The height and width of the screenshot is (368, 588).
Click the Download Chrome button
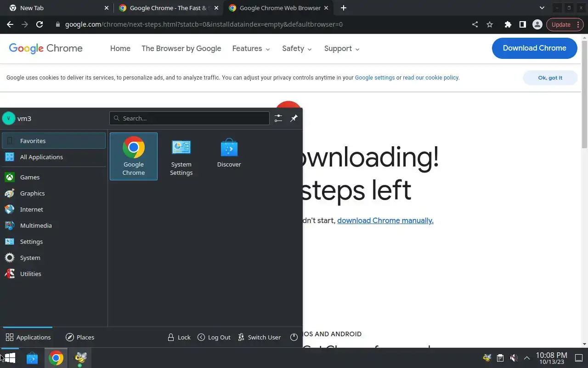tap(534, 48)
